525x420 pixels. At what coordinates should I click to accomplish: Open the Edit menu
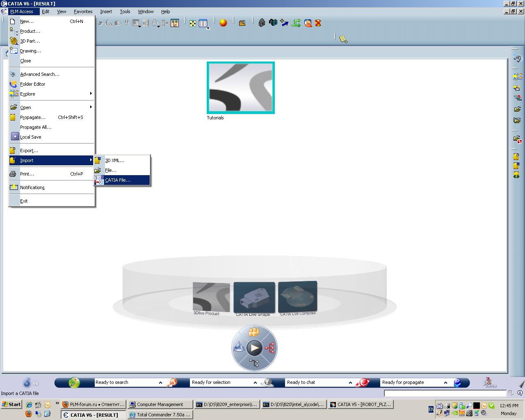(x=46, y=11)
